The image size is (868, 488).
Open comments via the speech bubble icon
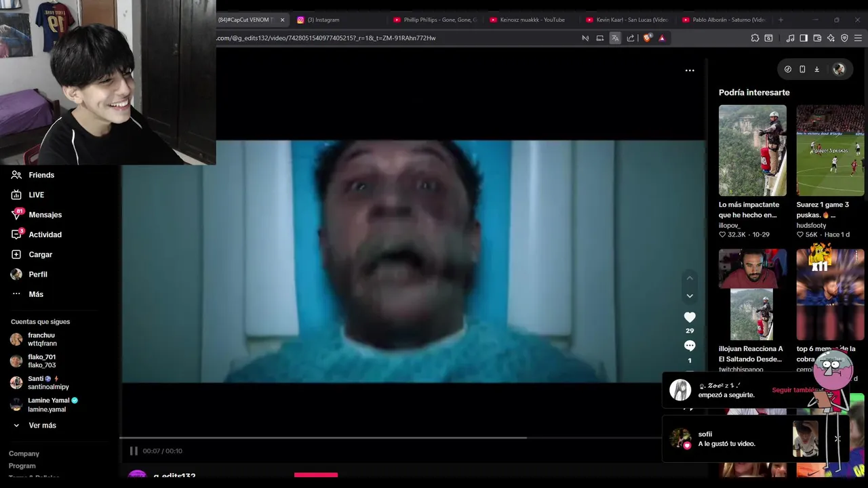[x=690, y=346]
